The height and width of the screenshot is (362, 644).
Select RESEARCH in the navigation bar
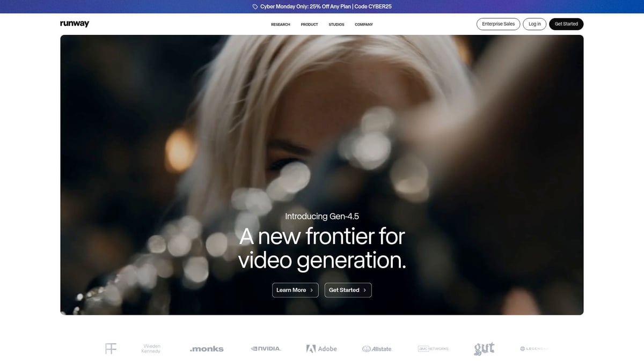coord(280,24)
